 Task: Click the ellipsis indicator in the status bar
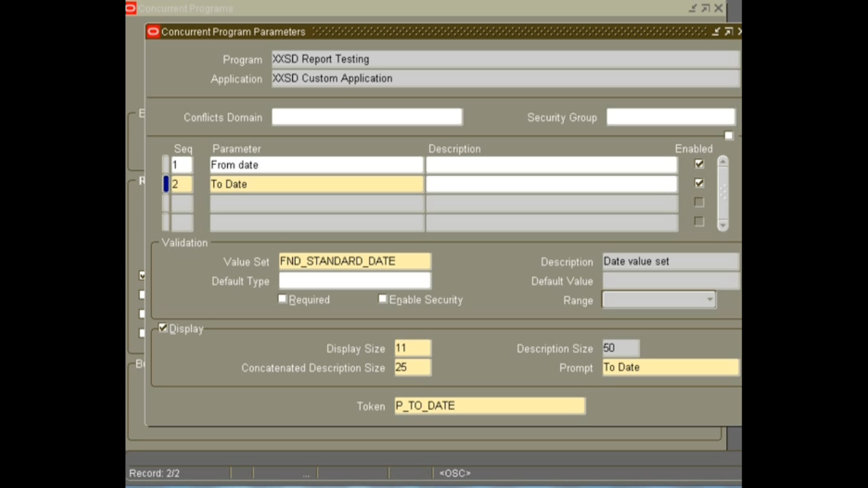pyautogui.click(x=306, y=473)
